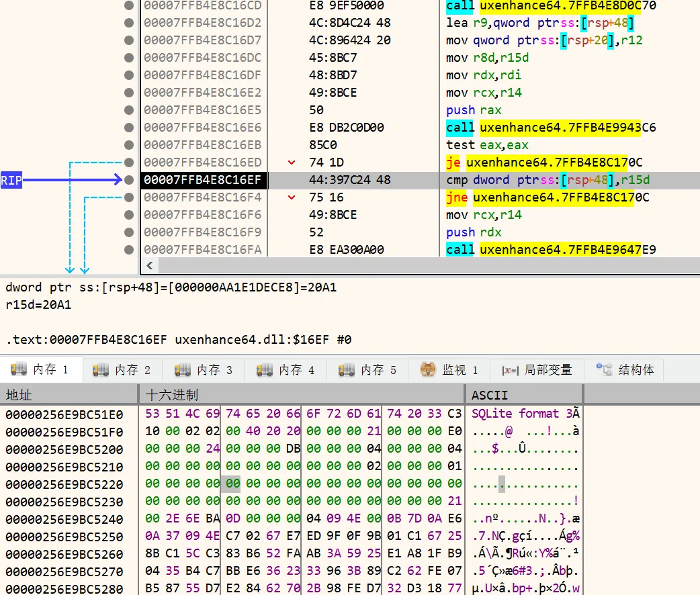Toggle breakpoint dot at address 00007FFB4E8C16CD

(x=129, y=5)
